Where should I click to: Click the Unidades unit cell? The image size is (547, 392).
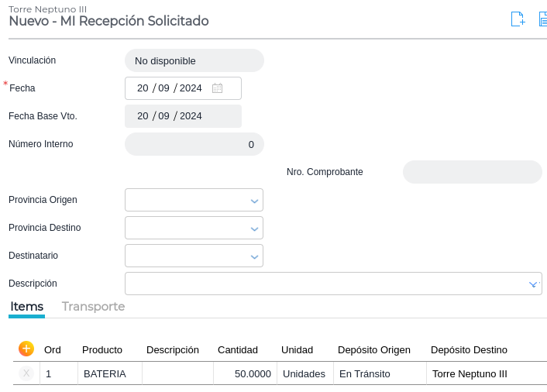[x=304, y=373]
